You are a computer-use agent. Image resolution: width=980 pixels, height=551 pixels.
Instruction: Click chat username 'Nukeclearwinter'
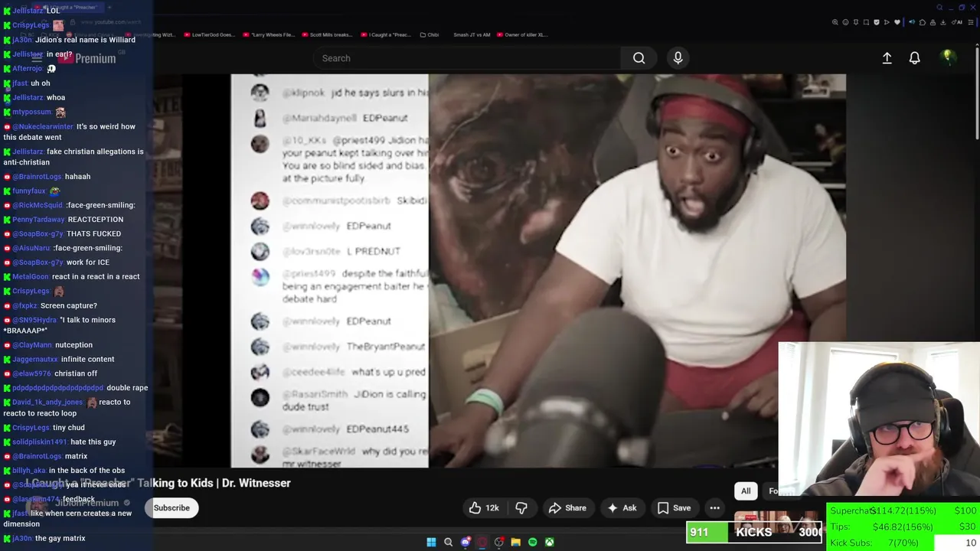coord(42,126)
